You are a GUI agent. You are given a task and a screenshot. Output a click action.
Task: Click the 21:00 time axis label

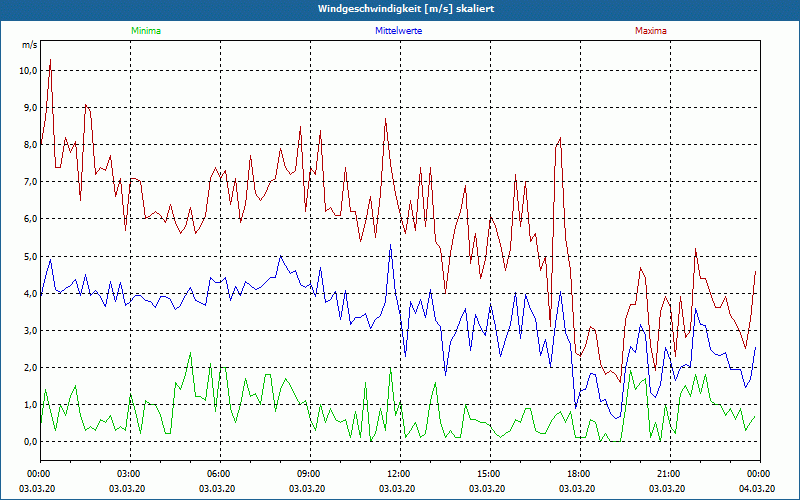click(x=670, y=474)
